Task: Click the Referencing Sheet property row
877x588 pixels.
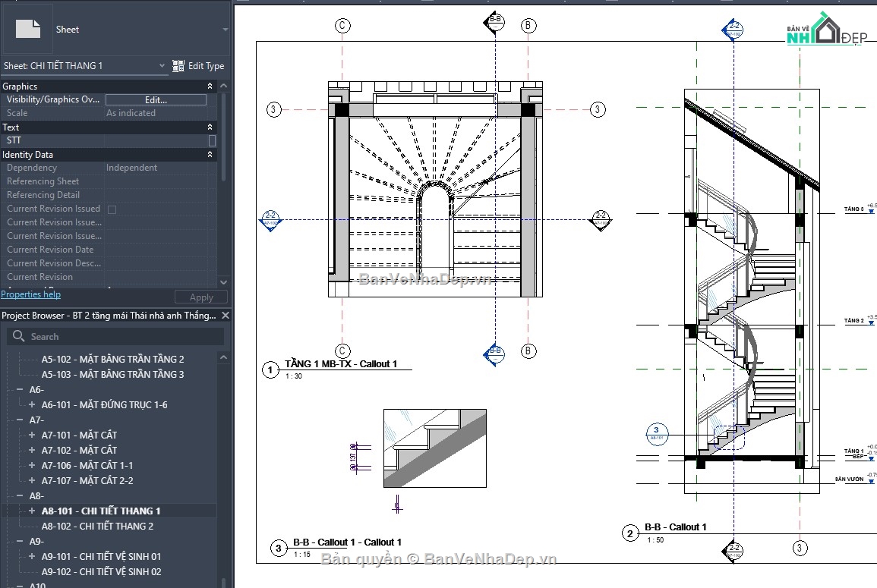Action: coord(108,181)
